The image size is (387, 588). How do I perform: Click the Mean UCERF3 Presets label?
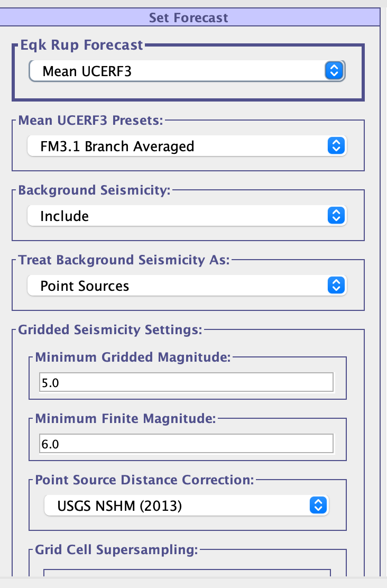[90, 120]
